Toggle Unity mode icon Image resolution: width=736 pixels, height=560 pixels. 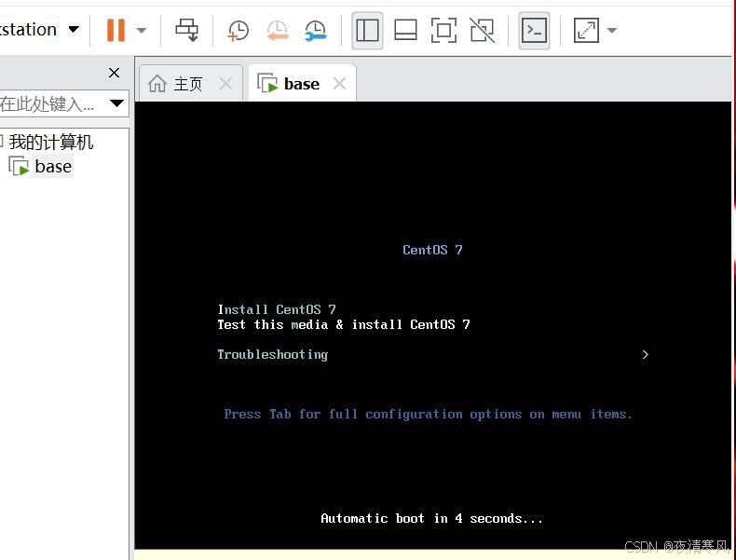(x=483, y=30)
